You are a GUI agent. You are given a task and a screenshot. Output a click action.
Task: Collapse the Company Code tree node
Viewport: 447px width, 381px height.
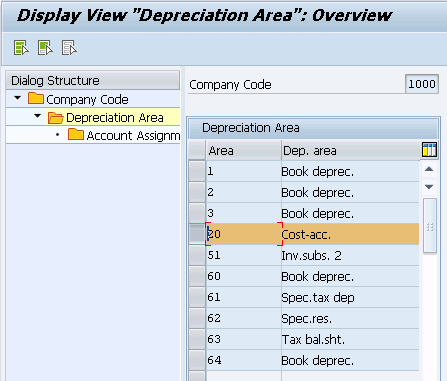[x=18, y=98]
